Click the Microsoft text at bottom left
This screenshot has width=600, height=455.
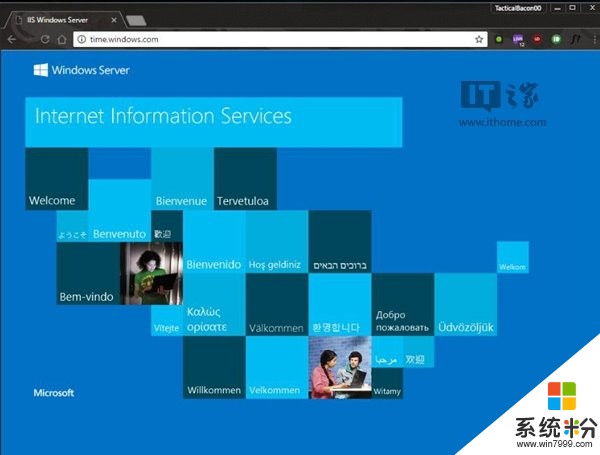54,393
